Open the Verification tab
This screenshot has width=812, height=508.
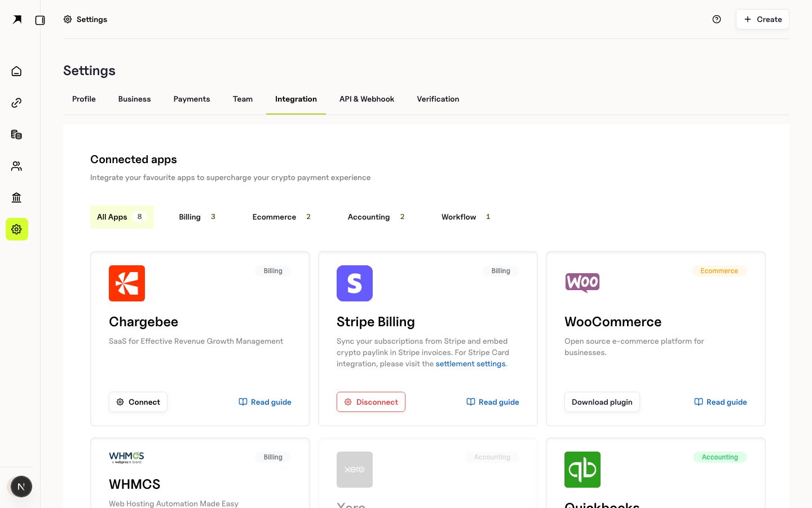[438, 99]
